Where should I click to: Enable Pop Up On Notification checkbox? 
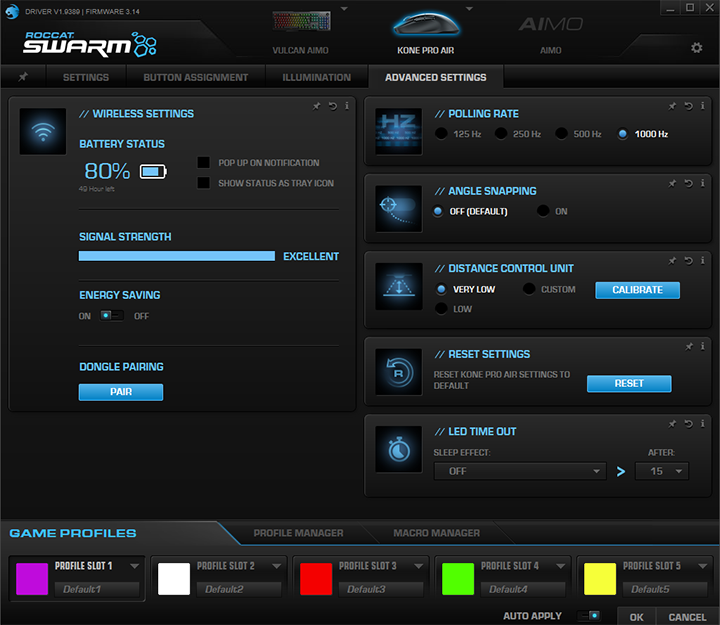[204, 163]
